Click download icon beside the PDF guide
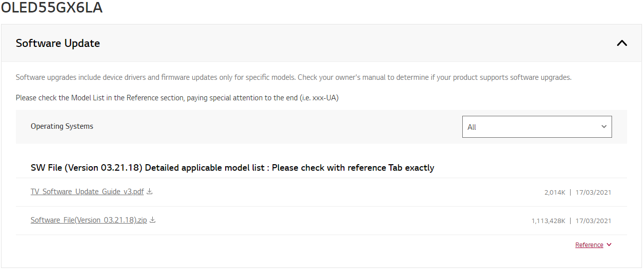This screenshot has width=644, height=270. 150,191
